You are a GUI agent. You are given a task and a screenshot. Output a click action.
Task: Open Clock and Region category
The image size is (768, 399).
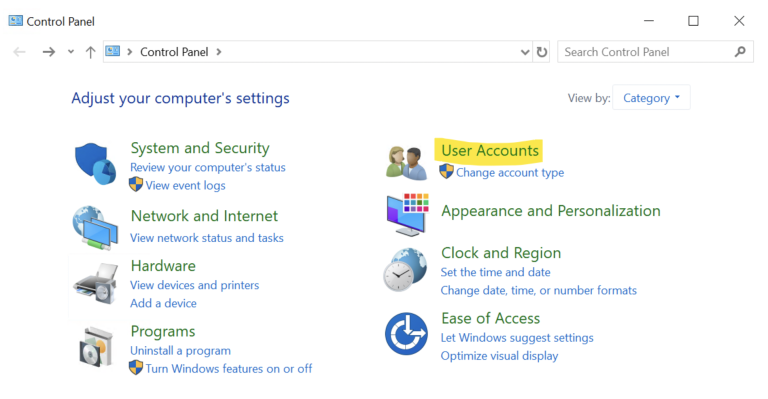(x=501, y=253)
